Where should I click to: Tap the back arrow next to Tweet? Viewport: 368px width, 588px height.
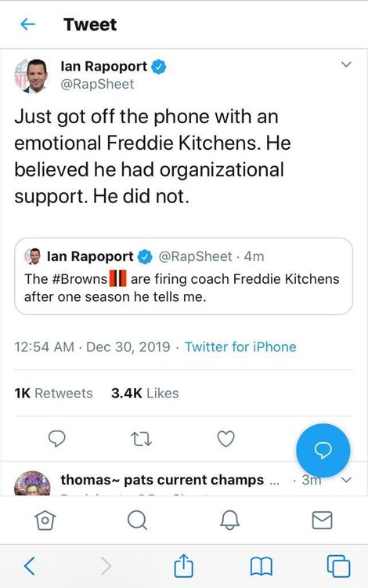click(x=27, y=24)
